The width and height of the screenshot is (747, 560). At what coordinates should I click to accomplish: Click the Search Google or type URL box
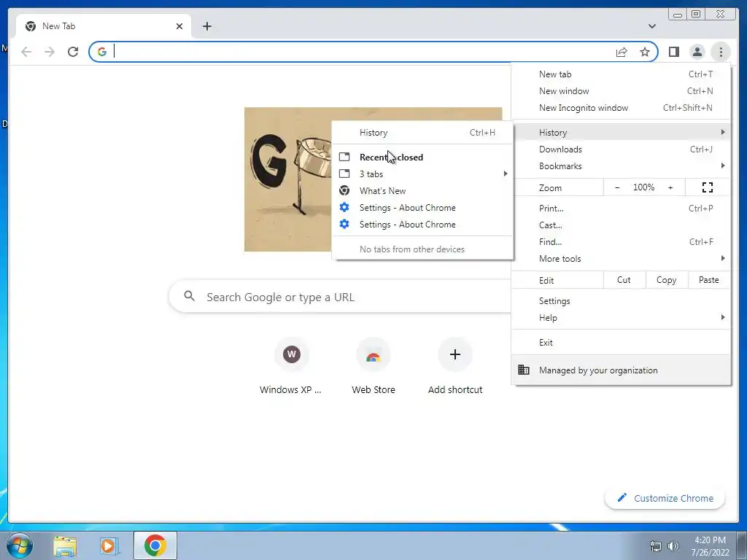(340, 297)
